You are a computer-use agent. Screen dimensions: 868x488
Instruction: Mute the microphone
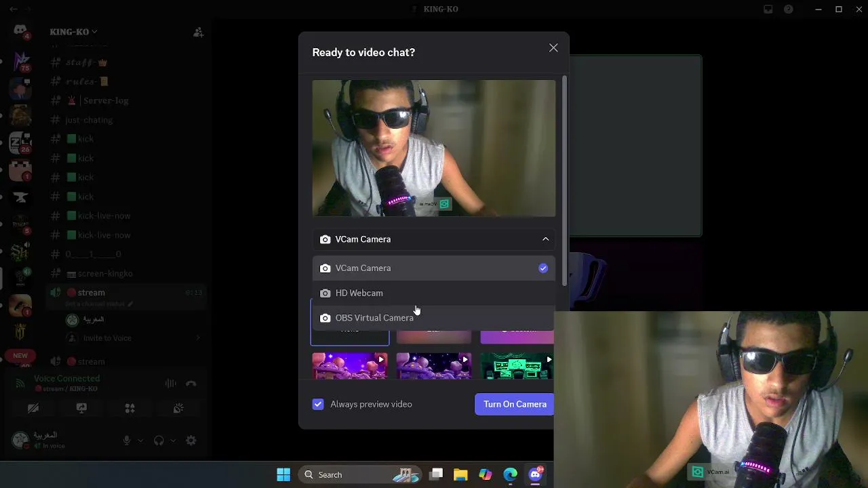pos(127,441)
